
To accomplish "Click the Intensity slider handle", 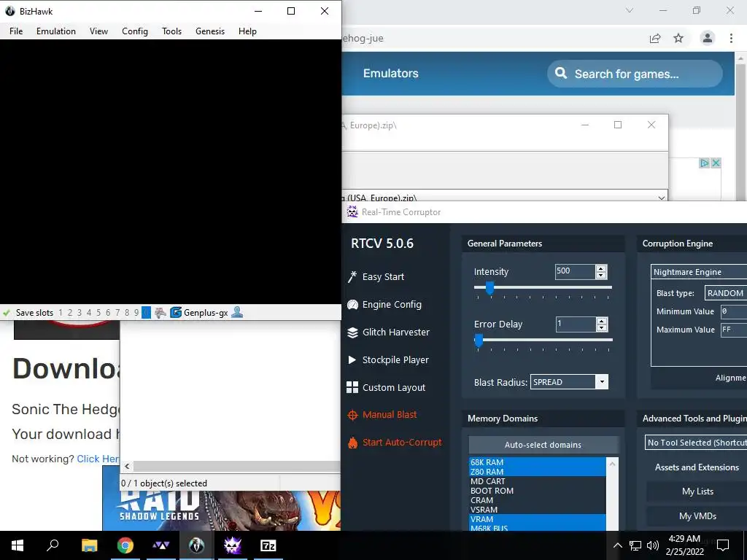I will click(489, 288).
